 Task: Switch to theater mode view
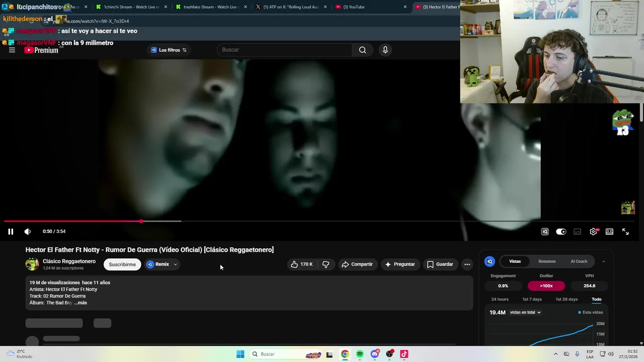609,231
